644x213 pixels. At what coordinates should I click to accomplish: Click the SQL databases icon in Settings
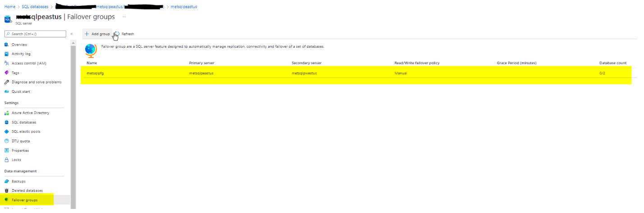pos(6,122)
